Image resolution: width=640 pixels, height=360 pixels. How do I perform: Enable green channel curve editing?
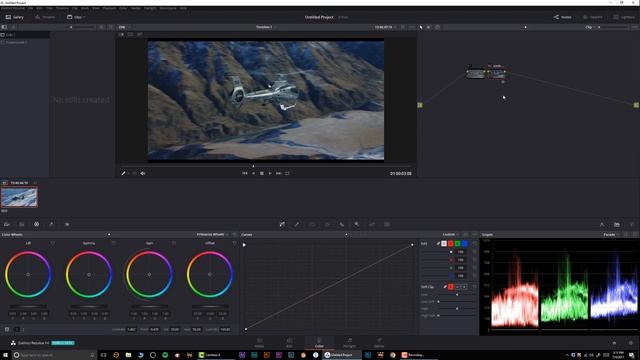pos(458,244)
